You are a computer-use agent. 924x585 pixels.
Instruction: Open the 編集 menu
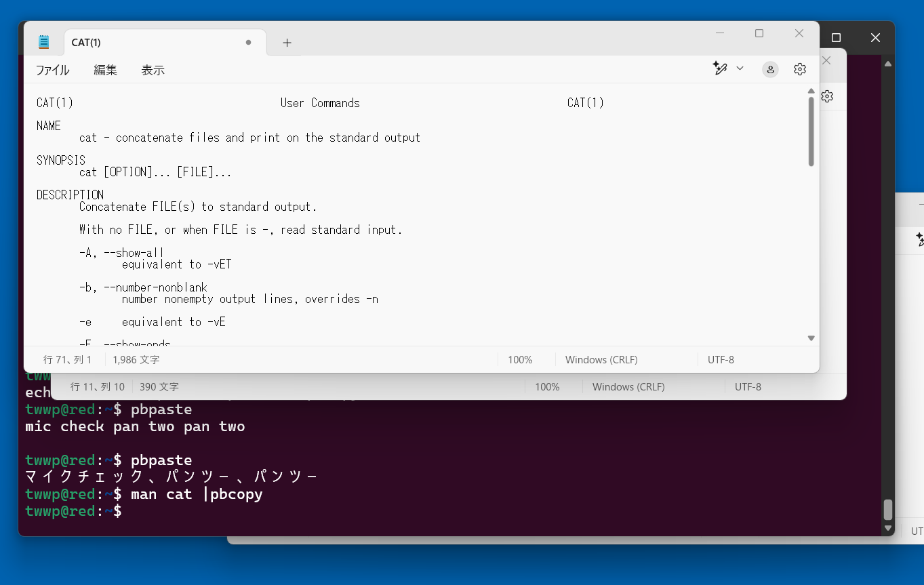point(105,70)
